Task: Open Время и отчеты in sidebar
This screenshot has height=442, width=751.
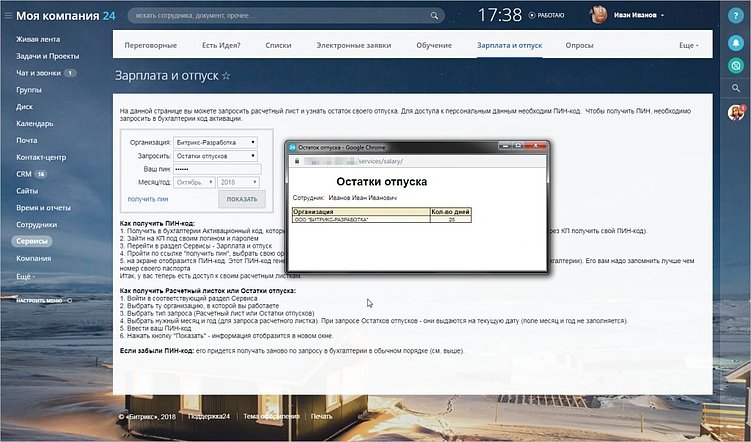Action: pyautogui.click(x=43, y=207)
